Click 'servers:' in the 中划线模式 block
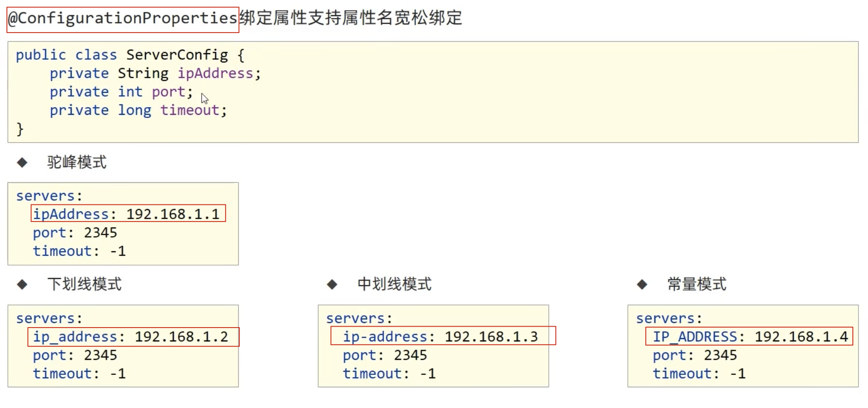 pos(359,318)
